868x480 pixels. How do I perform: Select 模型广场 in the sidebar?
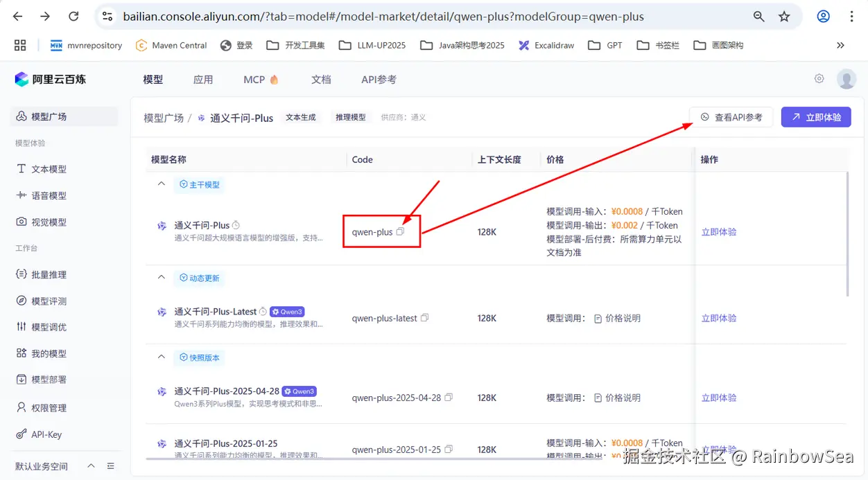tap(64, 116)
